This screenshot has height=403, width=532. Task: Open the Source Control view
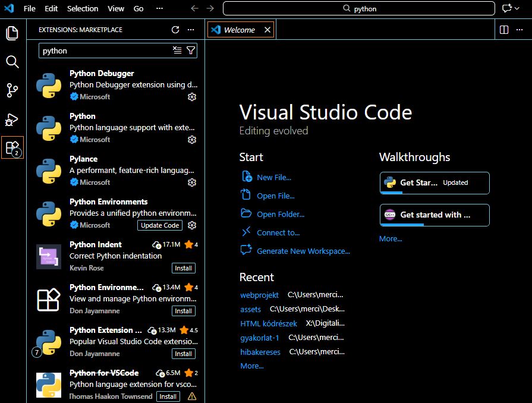click(x=12, y=90)
